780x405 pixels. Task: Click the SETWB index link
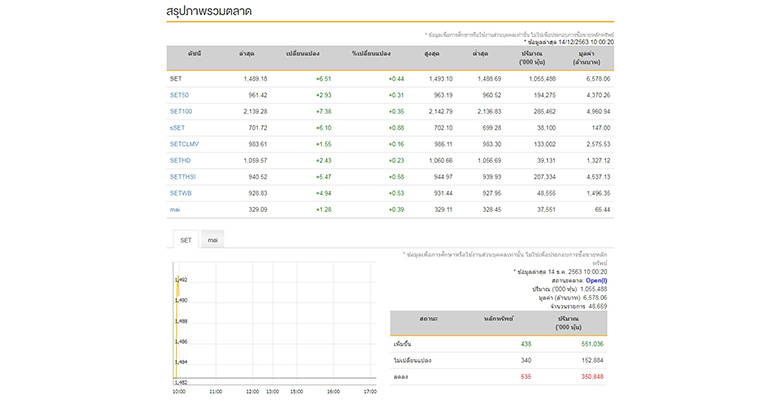(181, 192)
